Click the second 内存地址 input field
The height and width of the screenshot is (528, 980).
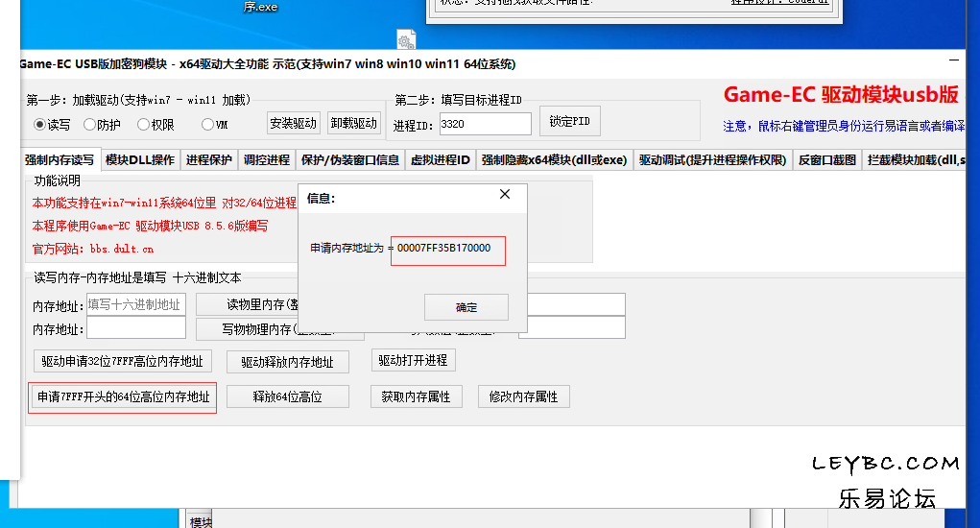coord(136,328)
